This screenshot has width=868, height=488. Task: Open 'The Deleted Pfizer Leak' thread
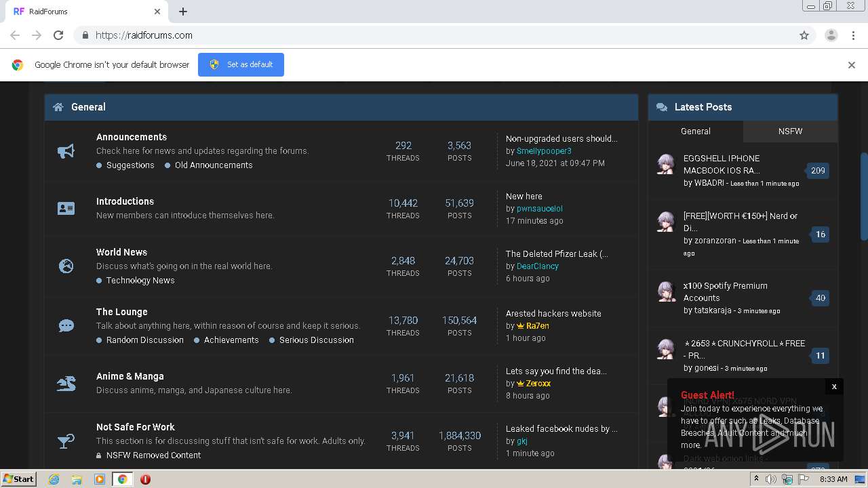557,254
